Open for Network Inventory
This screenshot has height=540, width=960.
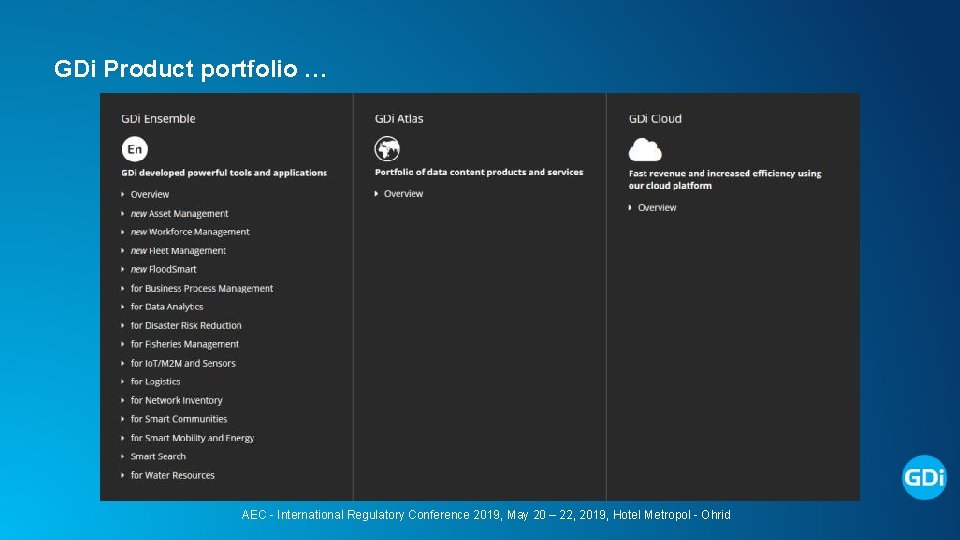[x=176, y=400]
